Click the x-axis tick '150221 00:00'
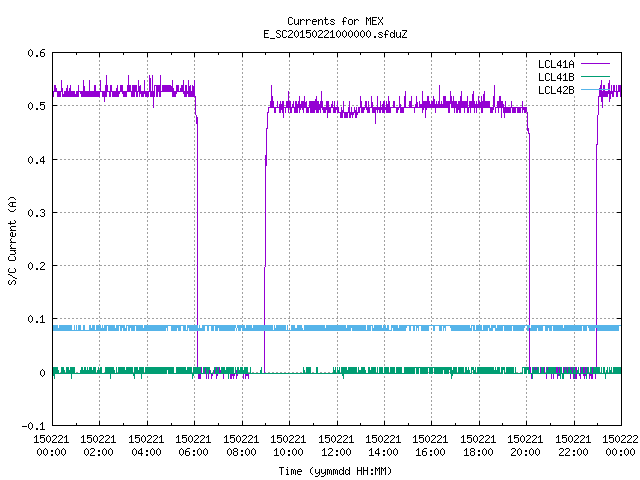640x480 pixels. (51, 446)
